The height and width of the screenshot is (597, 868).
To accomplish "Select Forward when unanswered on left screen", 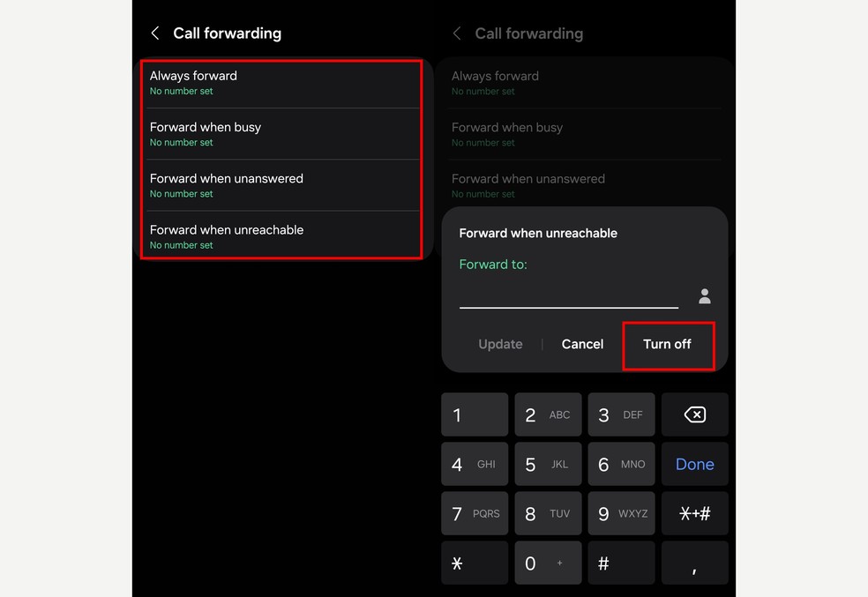I will click(x=281, y=185).
